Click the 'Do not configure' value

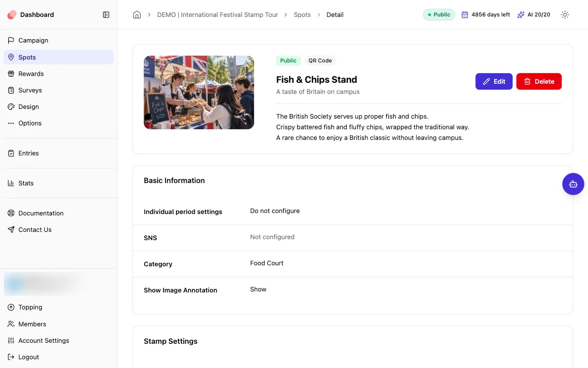275,211
